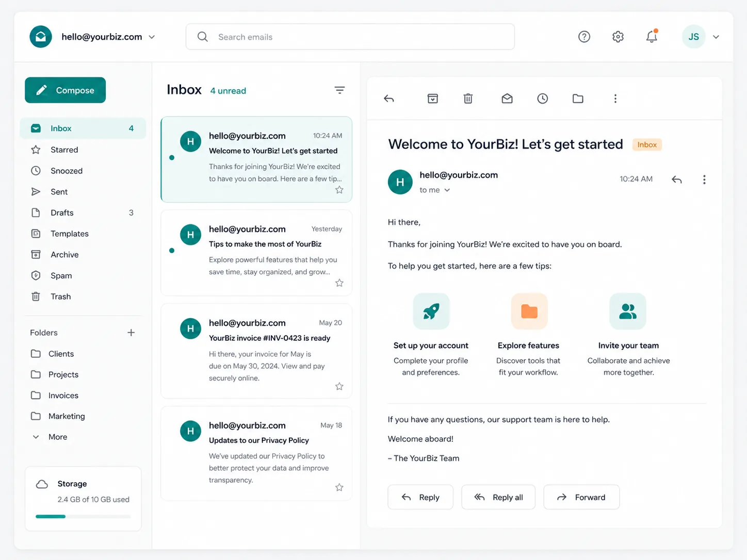Click the orange Explore features folder icon
Screen dimensions: 747x560
click(x=529, y=311)
